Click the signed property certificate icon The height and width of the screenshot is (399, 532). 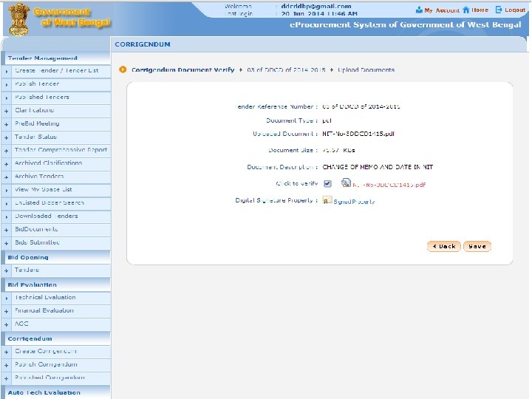(x=327, y=199)
